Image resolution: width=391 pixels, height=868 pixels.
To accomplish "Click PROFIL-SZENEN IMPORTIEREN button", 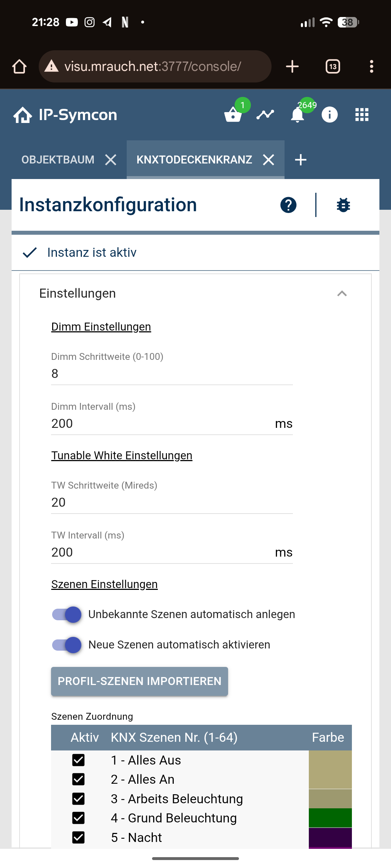I will (x=139, y=681).
